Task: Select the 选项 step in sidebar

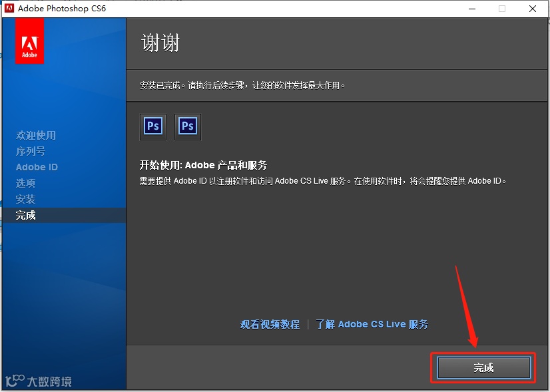Action: (25, 183)
